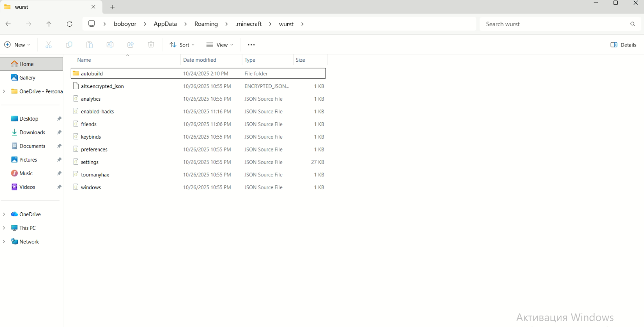Click the Search wurst input field

click(554, 24)
